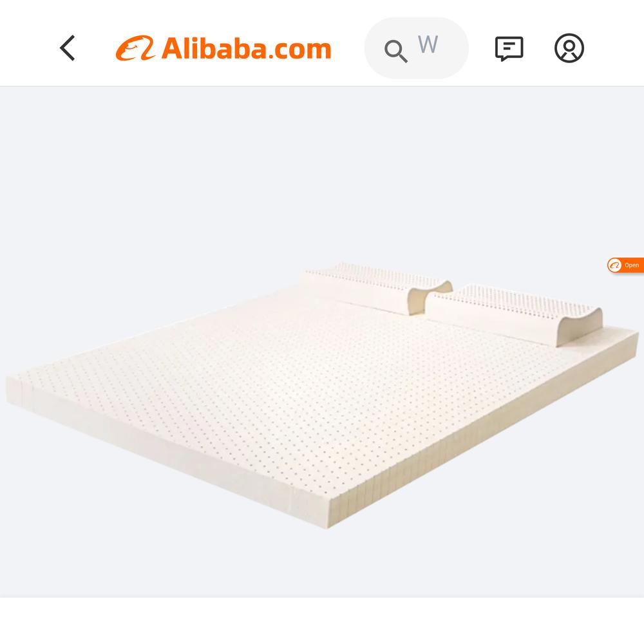
Task: Click the rounded gray search pill background
Action: tap(416, 48)
